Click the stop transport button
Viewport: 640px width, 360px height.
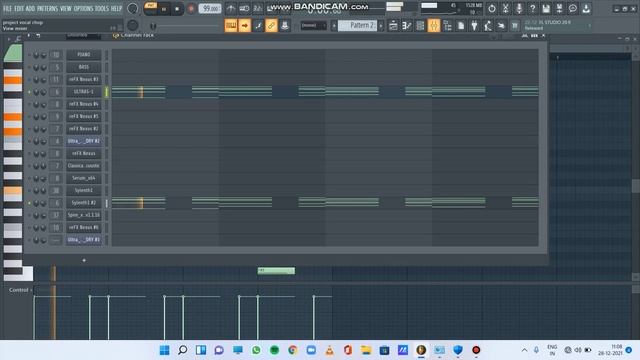(177, 9)
